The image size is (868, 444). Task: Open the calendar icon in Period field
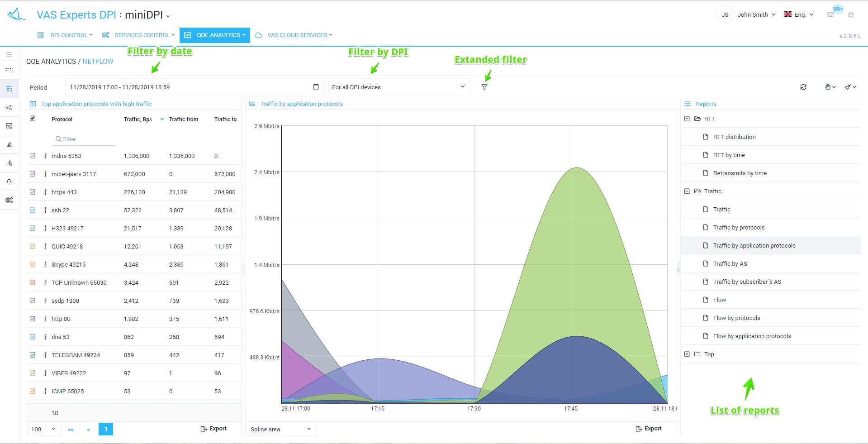[x=316, y=87]
